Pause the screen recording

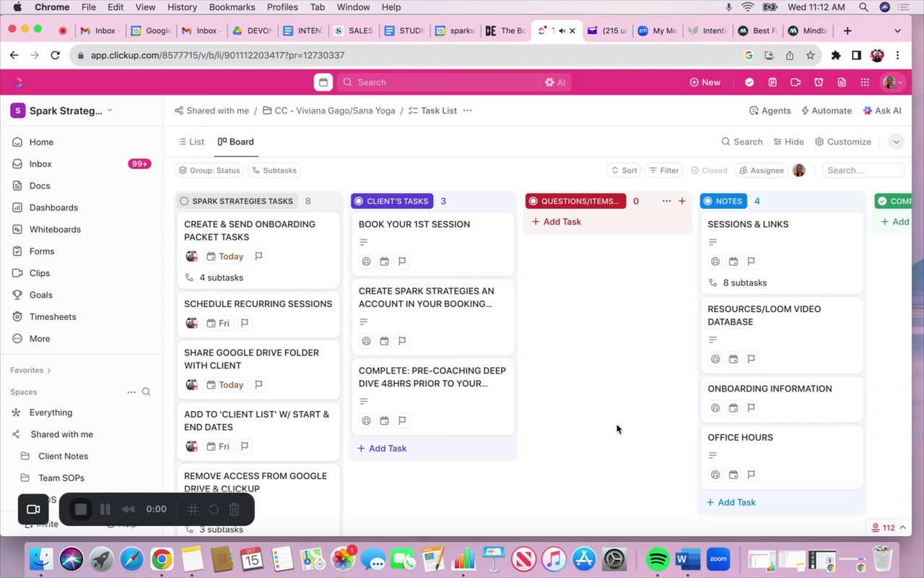point(105,509)
